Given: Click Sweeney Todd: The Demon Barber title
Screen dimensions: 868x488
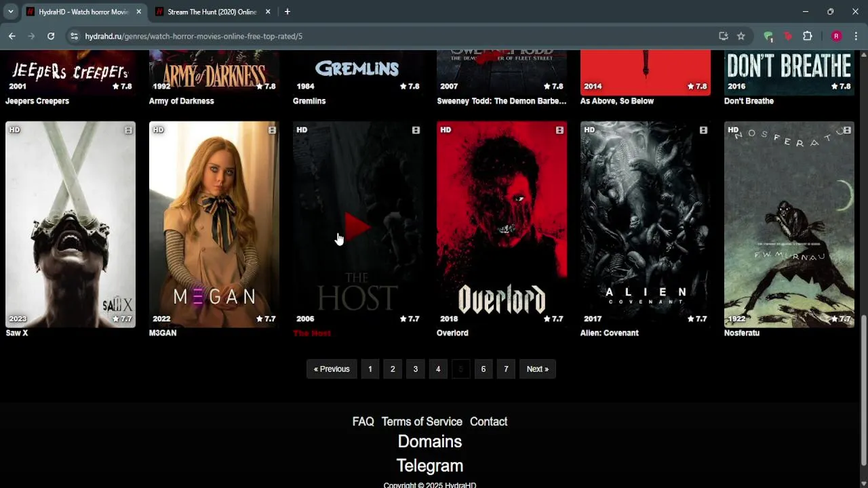Looking at the screenshot, I should 501,101.
